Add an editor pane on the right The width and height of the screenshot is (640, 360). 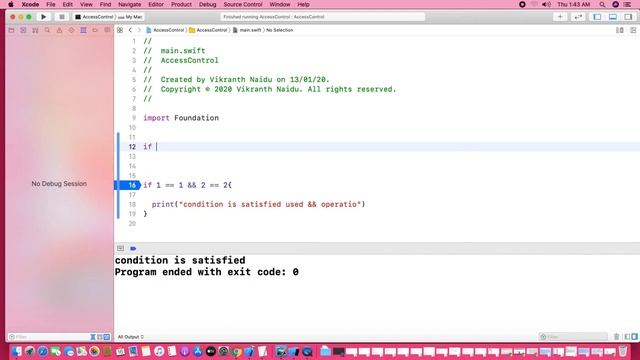(x=633, y=30)
